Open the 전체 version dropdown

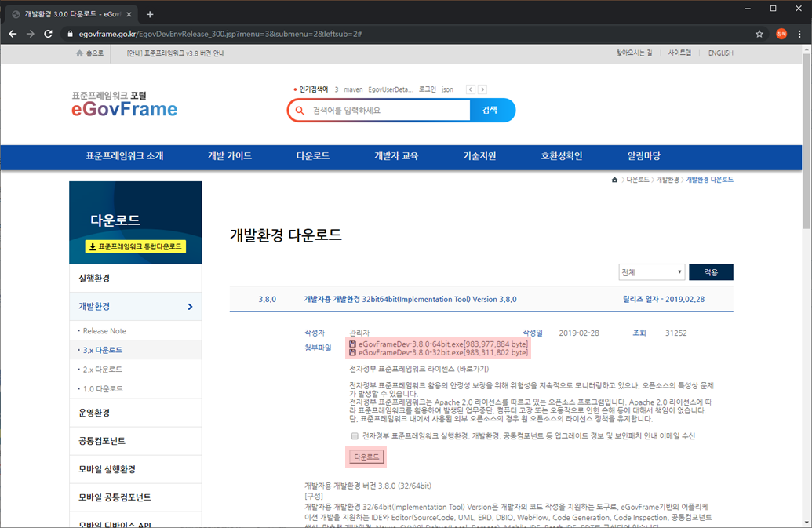click(x=651, y=272)
